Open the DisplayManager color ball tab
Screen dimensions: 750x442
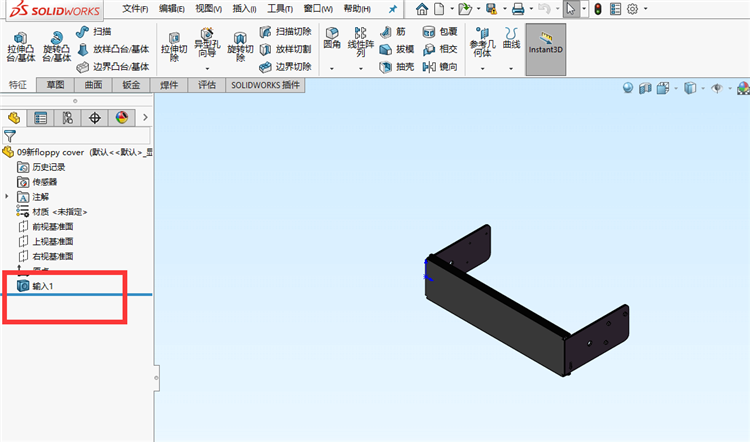[122, 118]
